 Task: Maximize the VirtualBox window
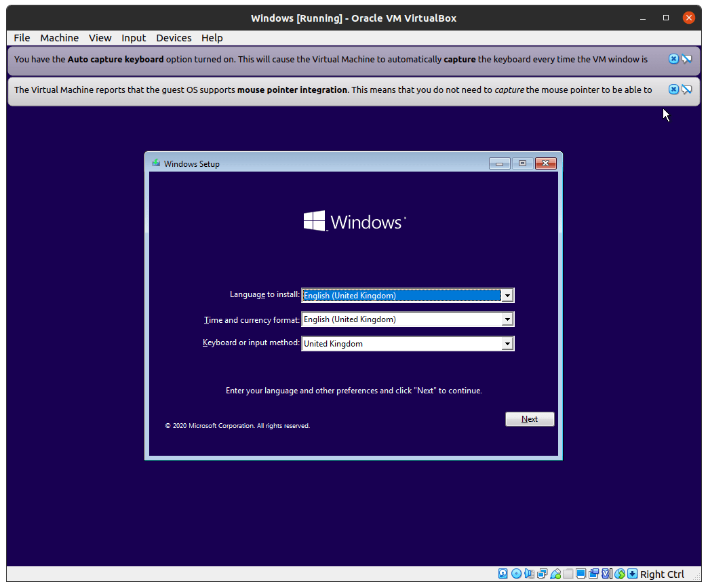point(665,18)
